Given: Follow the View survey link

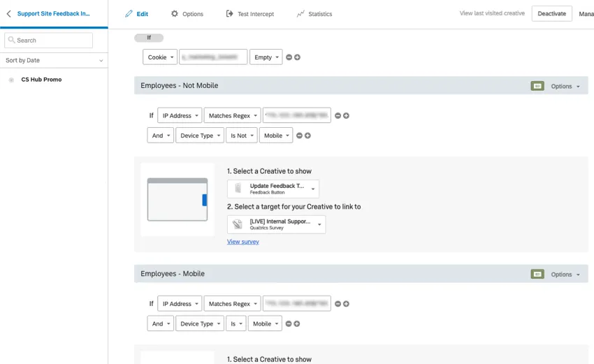Looking at the screenshot, I should tap(242, 242).
